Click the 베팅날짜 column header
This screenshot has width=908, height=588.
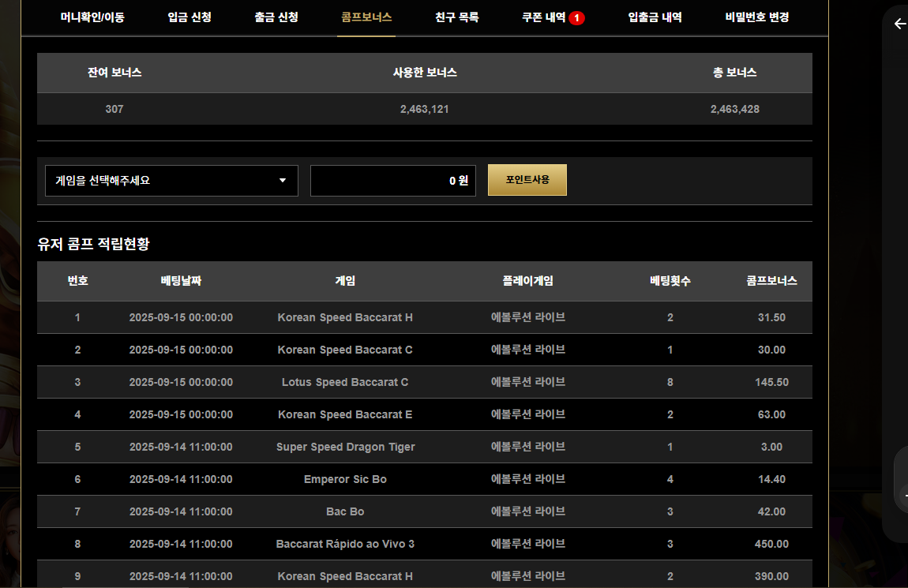[x=181, y=281]
